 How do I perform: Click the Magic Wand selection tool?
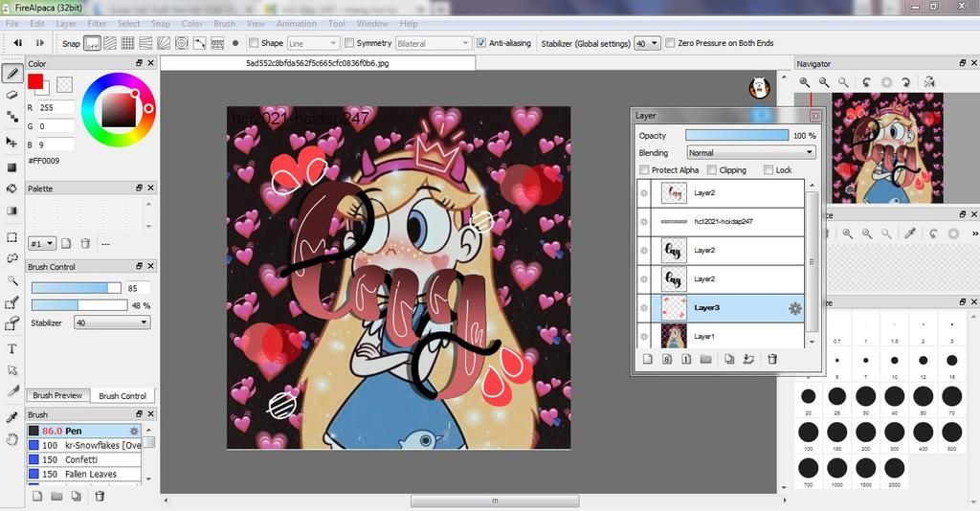tap(12, 280)
